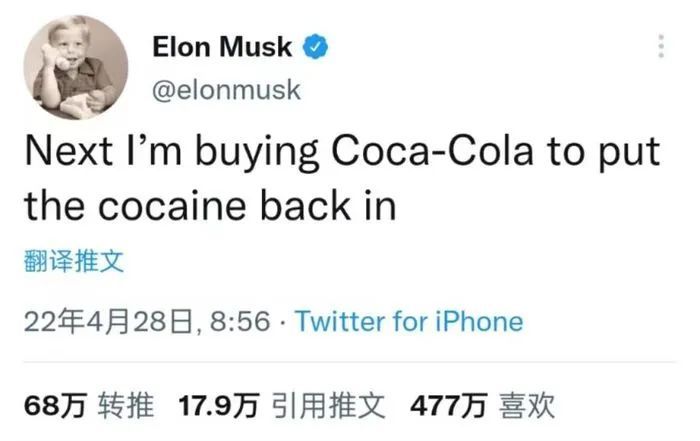
Task: Open the 转推 retweets list
Action: 126,406
